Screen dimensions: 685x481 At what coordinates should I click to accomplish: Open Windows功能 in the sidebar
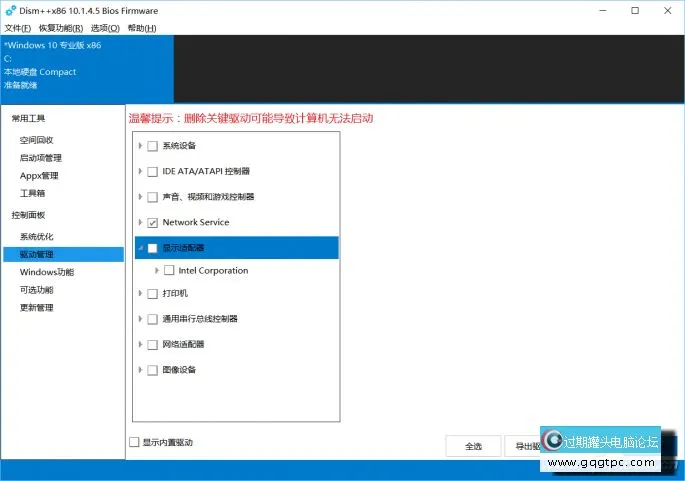point(46,272)
